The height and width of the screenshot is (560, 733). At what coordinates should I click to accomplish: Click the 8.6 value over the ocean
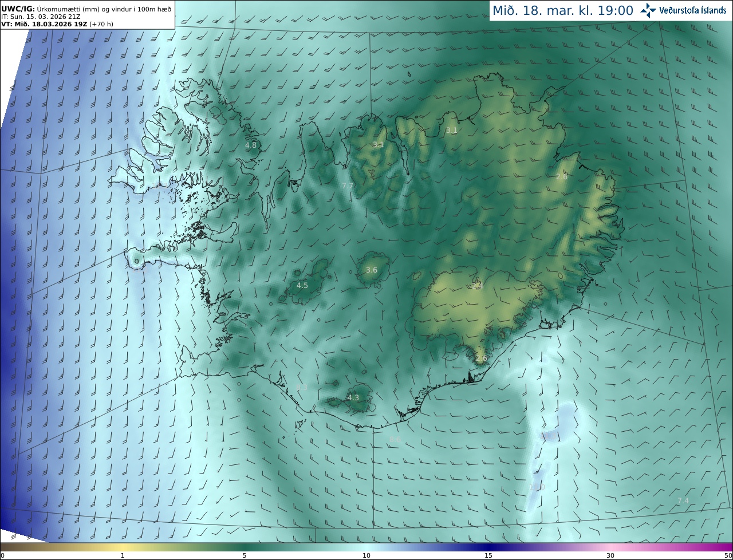tap(395, 440)
